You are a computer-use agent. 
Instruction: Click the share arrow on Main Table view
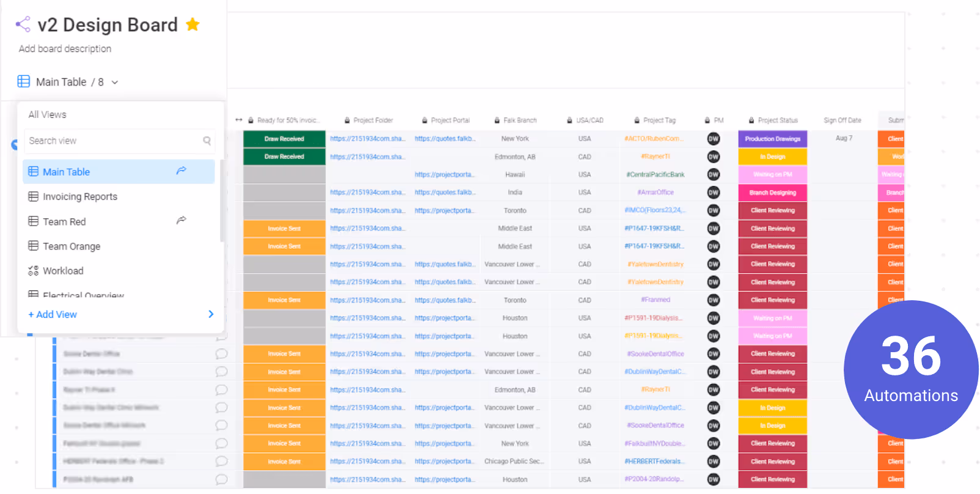point(181,171)
